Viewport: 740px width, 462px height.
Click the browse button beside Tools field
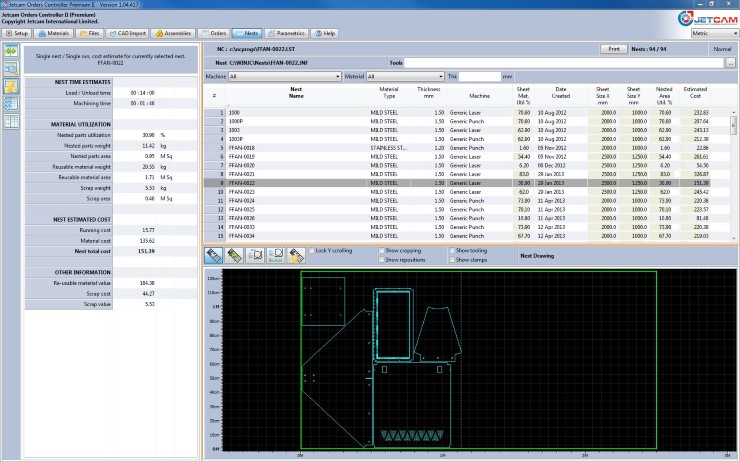(x=731, y=63)
